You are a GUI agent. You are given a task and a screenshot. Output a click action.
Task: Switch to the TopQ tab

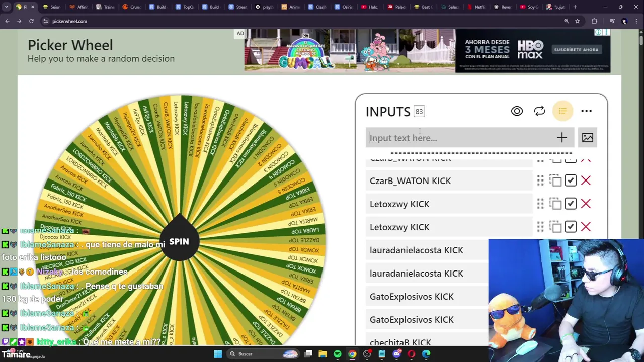[x=186, y=7]
